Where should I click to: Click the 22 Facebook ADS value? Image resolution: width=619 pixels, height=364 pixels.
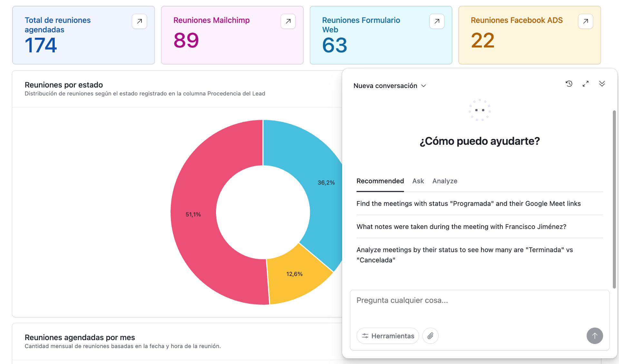click(x=483, y=41)
